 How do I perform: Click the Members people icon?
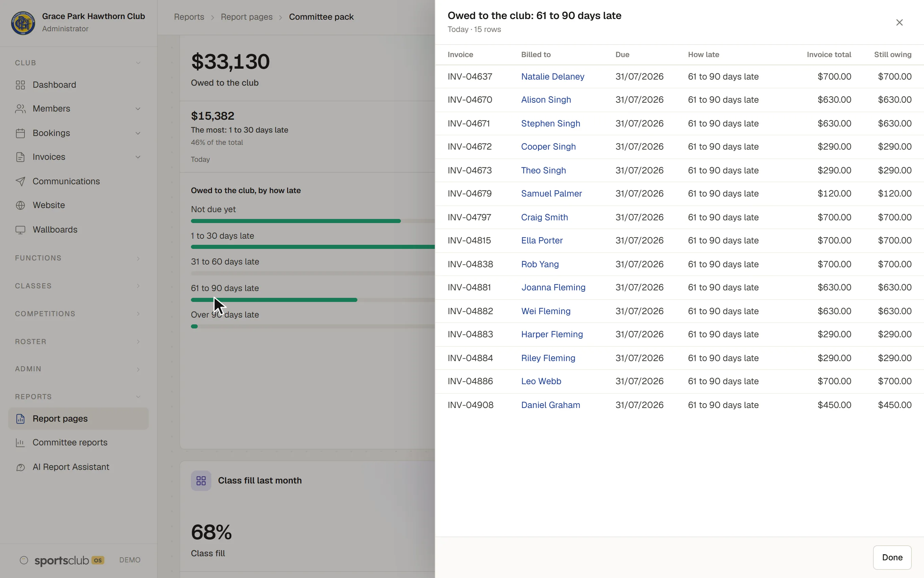pos(20,109)
